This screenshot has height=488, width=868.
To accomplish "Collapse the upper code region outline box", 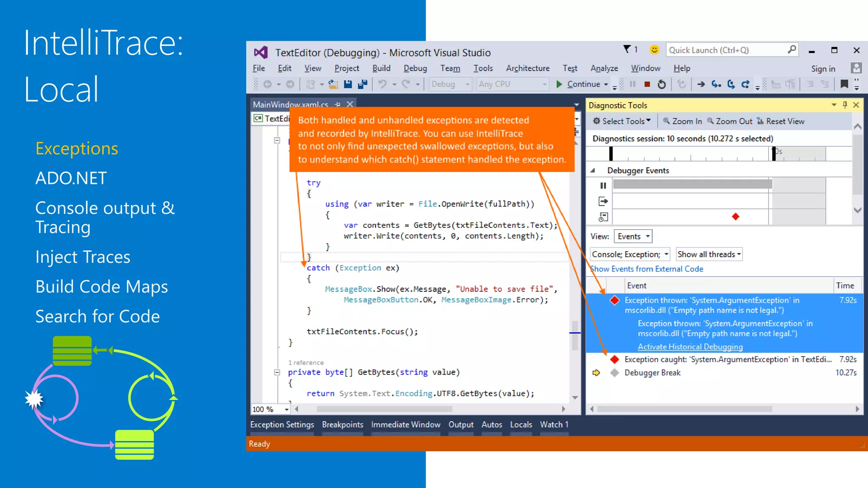I will coord(277,141).
